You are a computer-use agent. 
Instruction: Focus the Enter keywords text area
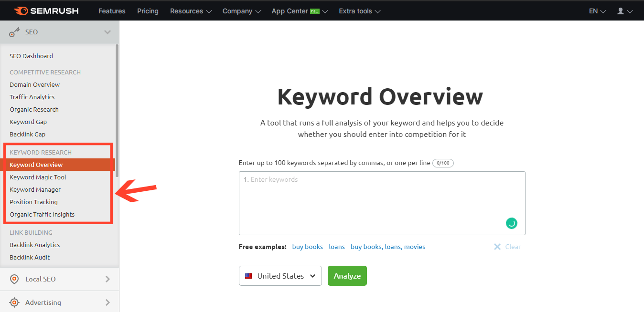[x=382, y=203]
